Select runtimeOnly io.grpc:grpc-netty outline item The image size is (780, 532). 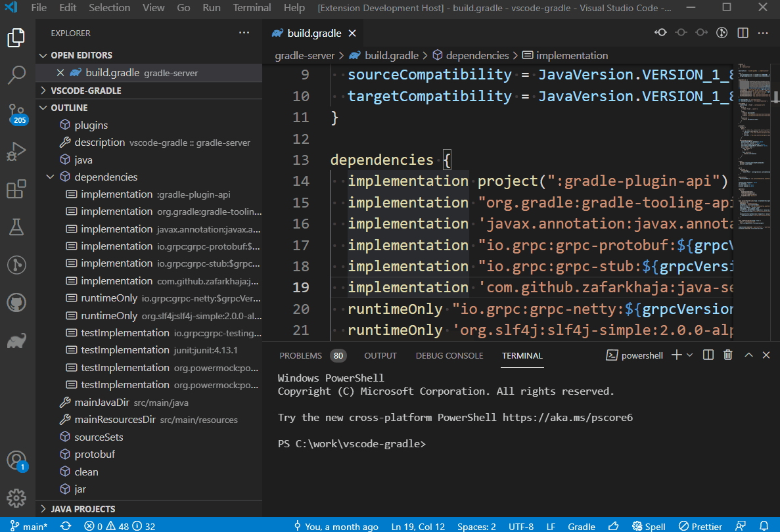pos(149,298)
